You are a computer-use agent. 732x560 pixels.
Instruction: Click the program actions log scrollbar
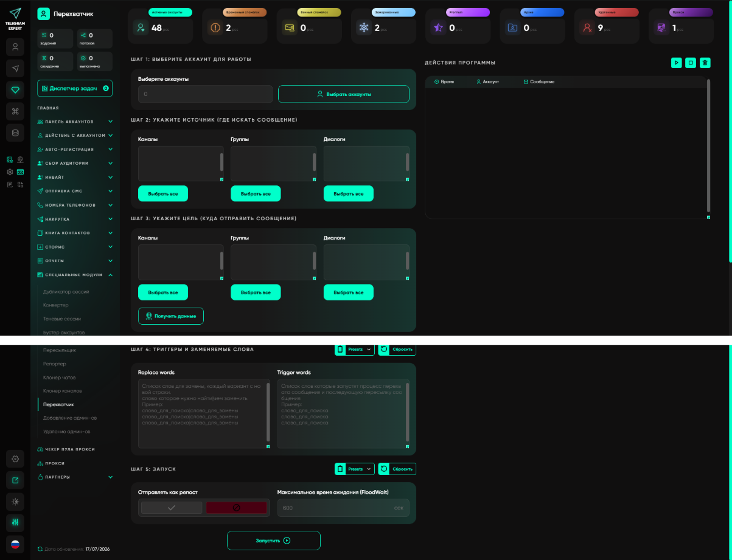(708, 146)
